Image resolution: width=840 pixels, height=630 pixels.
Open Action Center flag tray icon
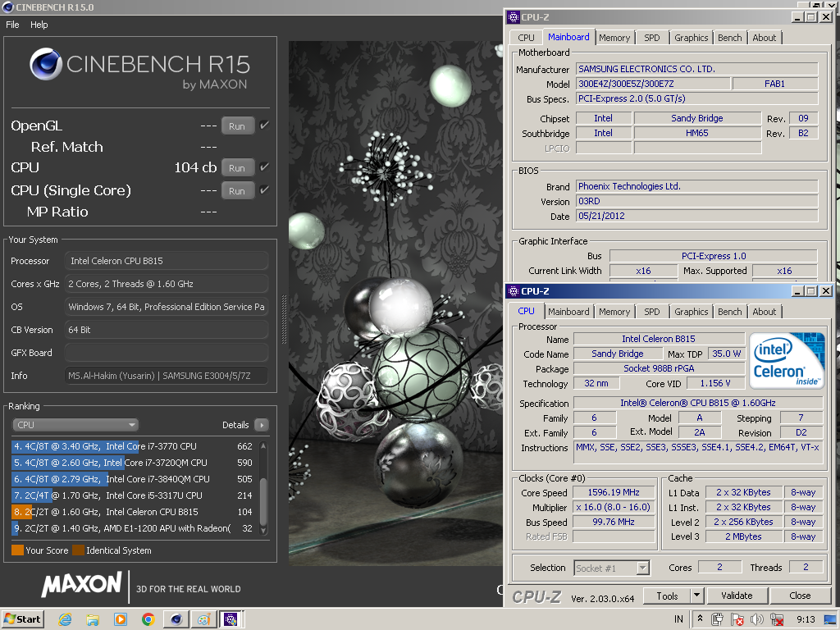point(737,619)
